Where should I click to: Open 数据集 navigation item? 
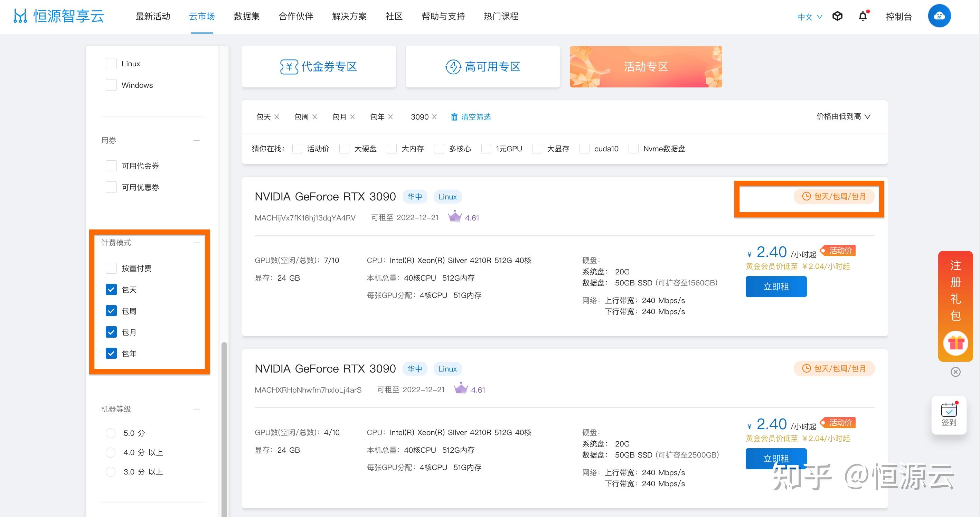click(246, 16)
